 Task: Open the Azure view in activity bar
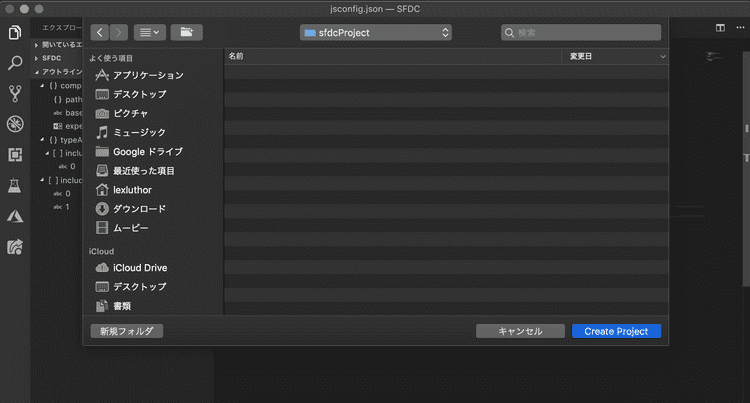click(x=15, y=216)
